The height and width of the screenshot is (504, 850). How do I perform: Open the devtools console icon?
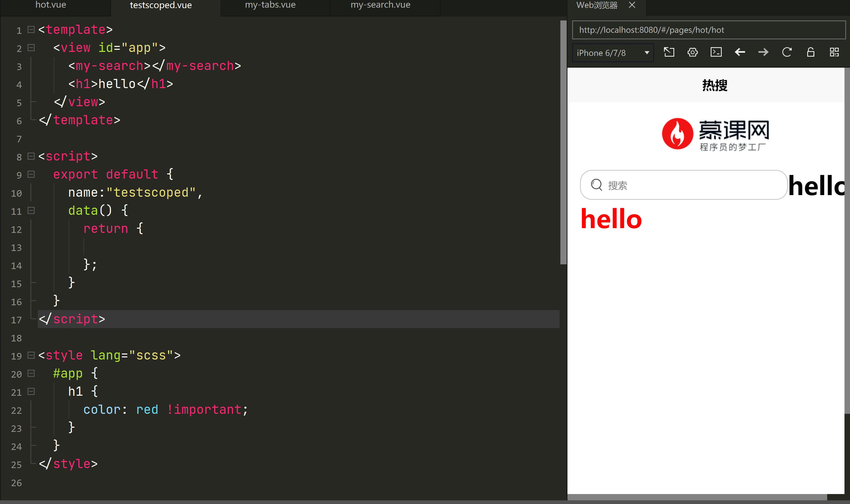pos(716,52)
